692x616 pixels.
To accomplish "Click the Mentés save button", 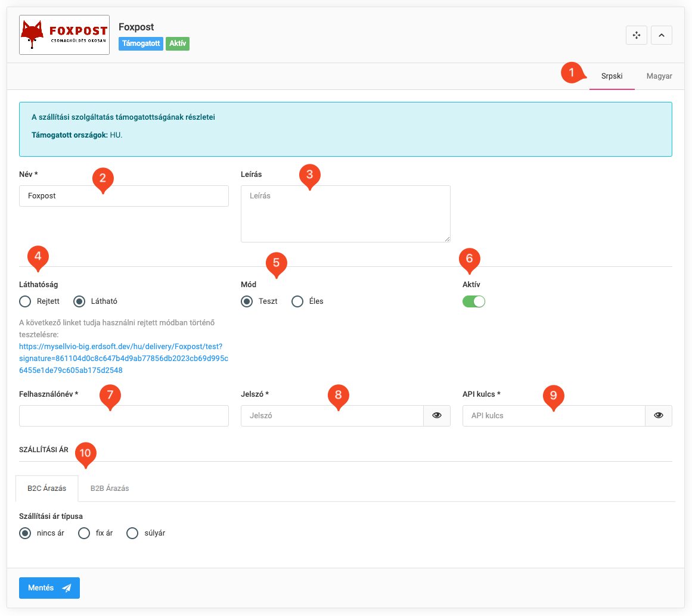I will 49,588.
